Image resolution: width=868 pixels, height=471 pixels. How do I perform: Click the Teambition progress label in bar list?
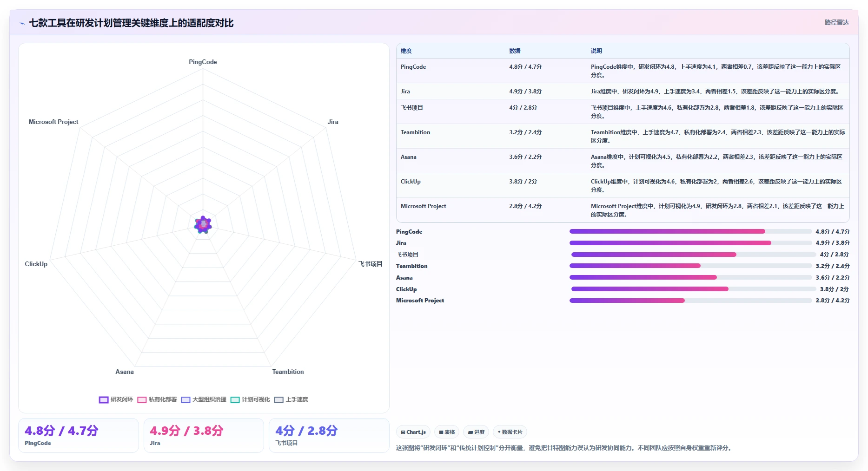(411, 266)
